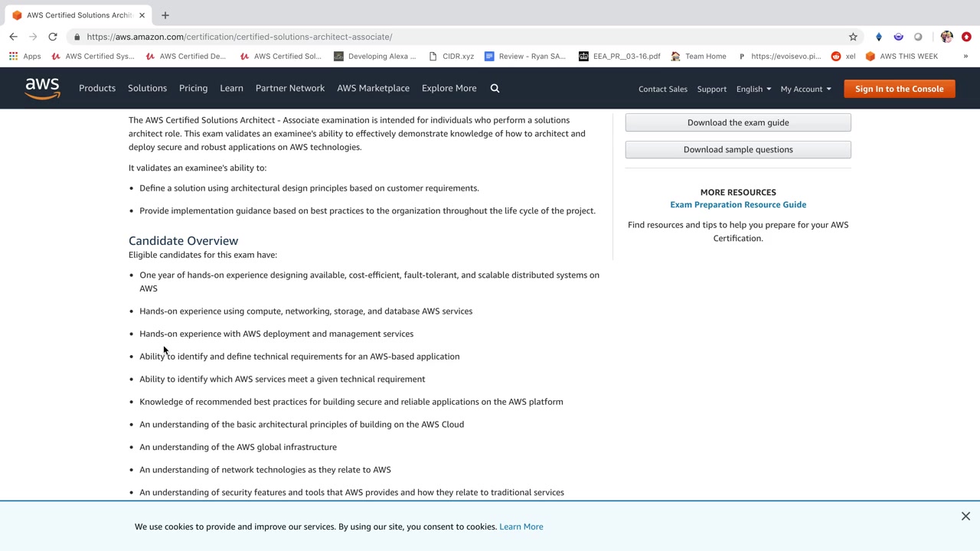Select AWS Marketplace in the navigation

click(373, 89)
